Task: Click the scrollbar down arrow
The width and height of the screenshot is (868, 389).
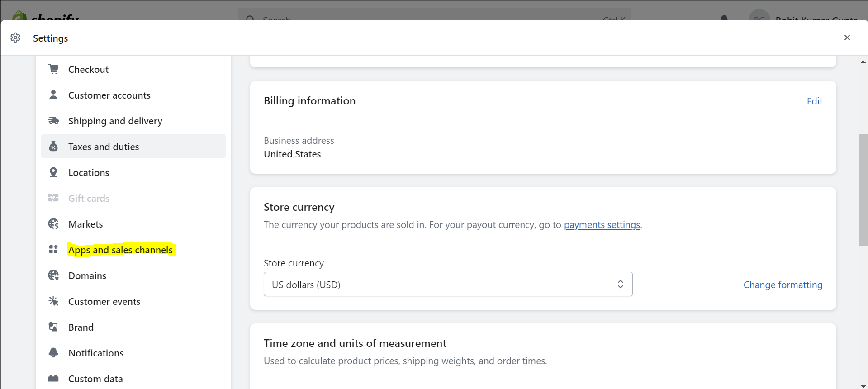Action: [x=863, y=386]
